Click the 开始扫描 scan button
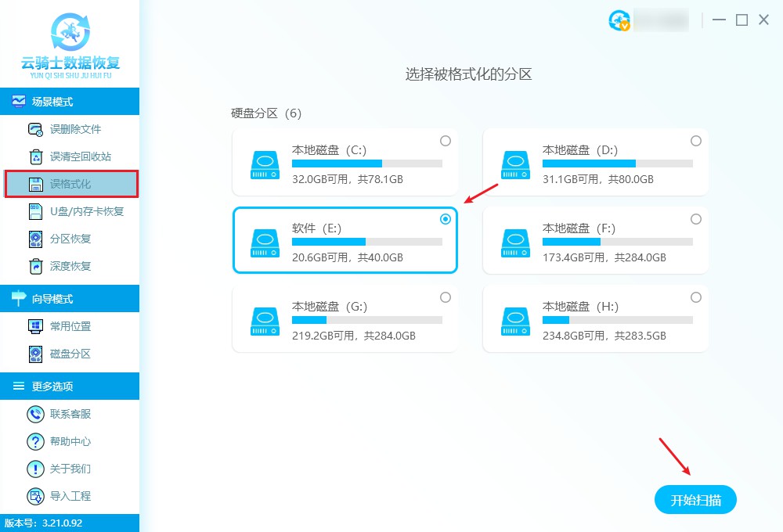The width and height of the screenshot is (783, 532). [x=695, y=499]
